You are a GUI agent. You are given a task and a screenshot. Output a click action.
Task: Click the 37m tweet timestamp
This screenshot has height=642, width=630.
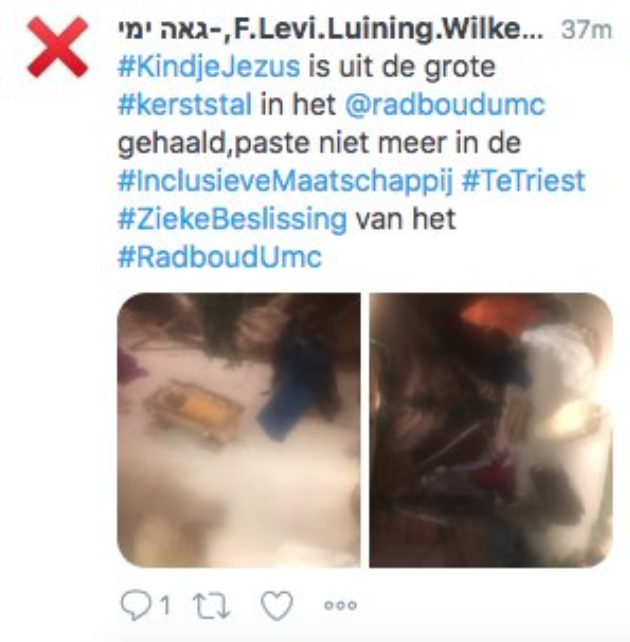point(587,30)
